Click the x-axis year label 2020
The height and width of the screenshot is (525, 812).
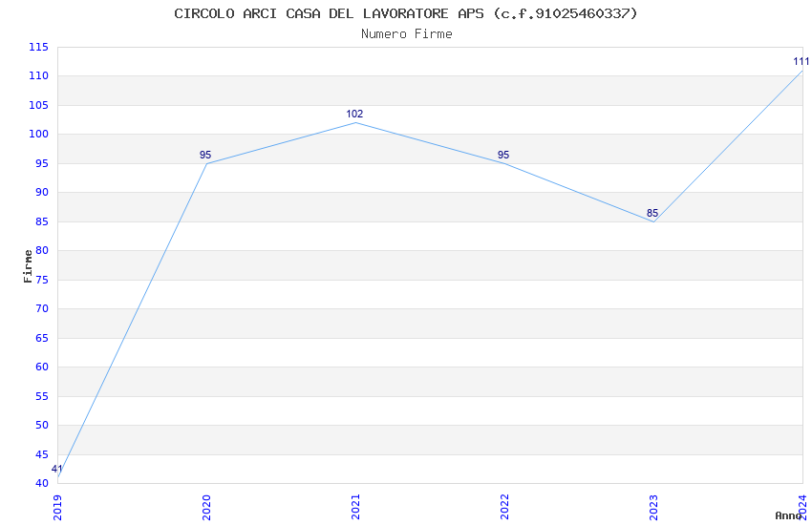pos(206,508)
